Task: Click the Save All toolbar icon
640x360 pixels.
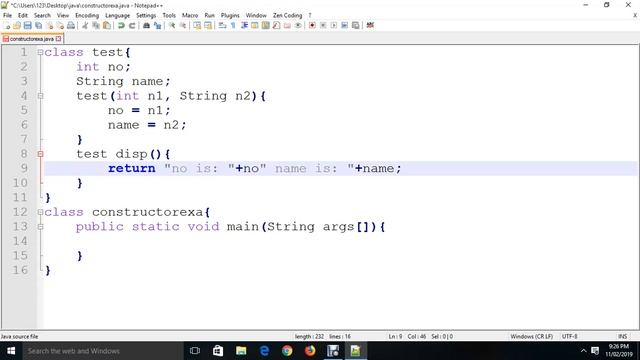Action: 38,25
